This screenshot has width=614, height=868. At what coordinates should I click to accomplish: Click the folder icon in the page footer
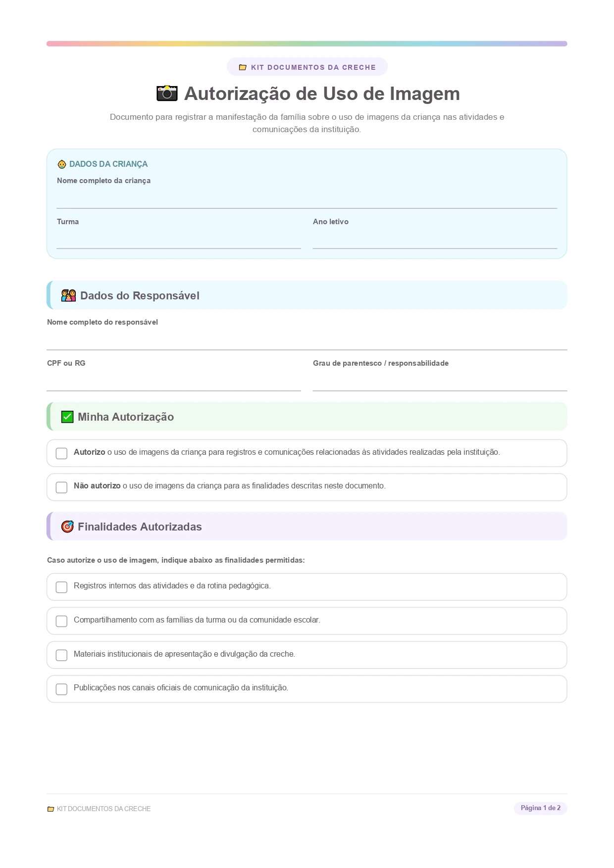click(x=51, y=809)
